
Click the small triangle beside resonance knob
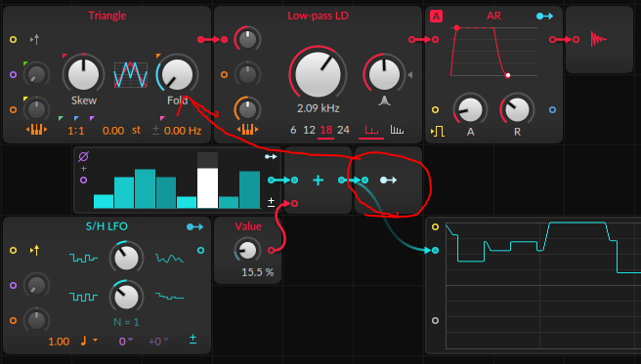[410, 75]
